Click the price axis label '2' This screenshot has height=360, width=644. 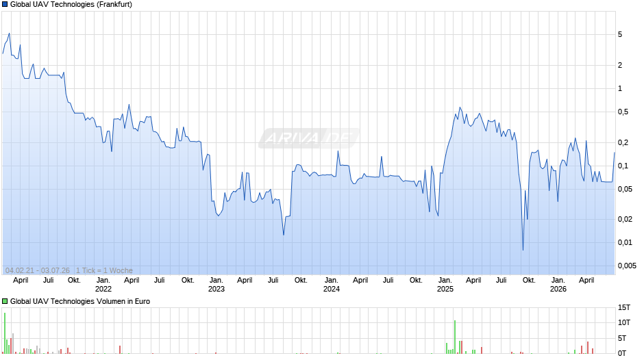coord(620,65)
